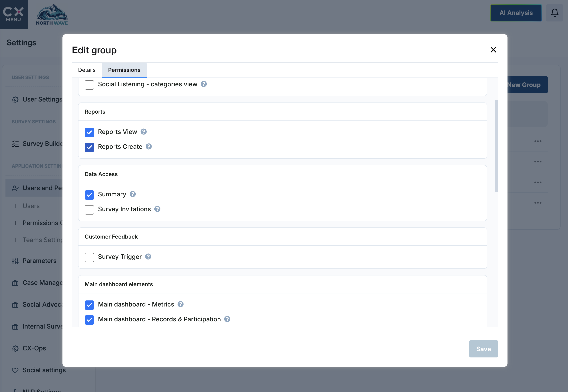Enable Social Listening categories view checkbox

pyautogui.click(x=89, y=85)
